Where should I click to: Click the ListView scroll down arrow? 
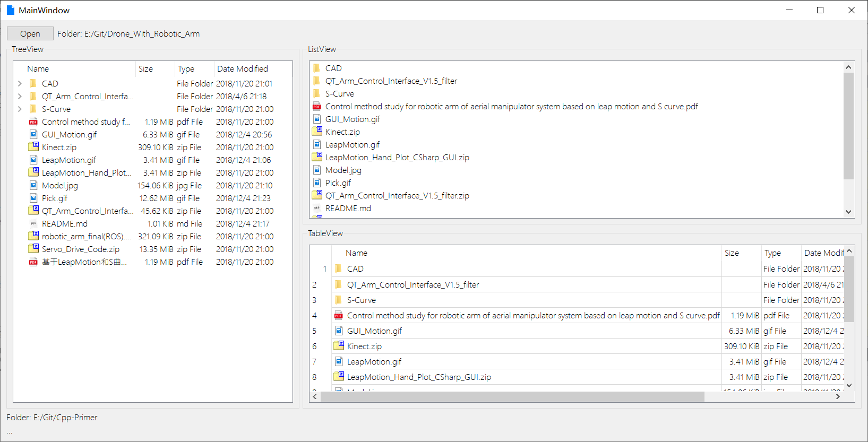[x=848, y=212]
